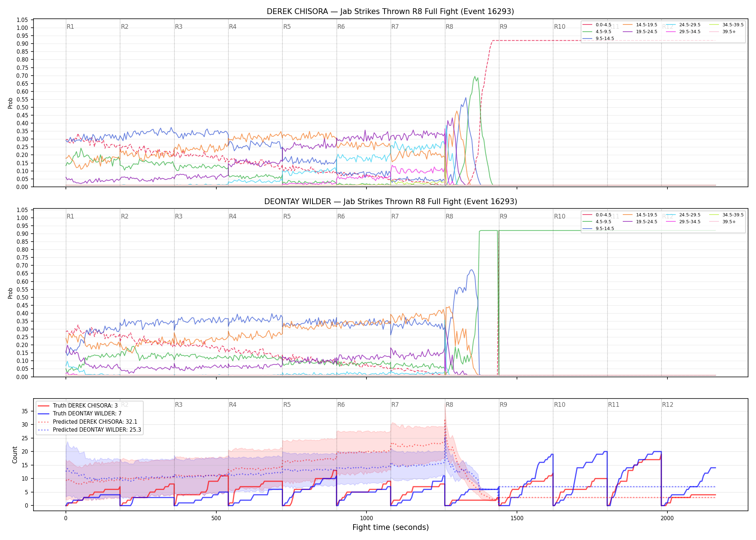Click the '1.05' tick label on Chisora chart

[x=22, y=20]
